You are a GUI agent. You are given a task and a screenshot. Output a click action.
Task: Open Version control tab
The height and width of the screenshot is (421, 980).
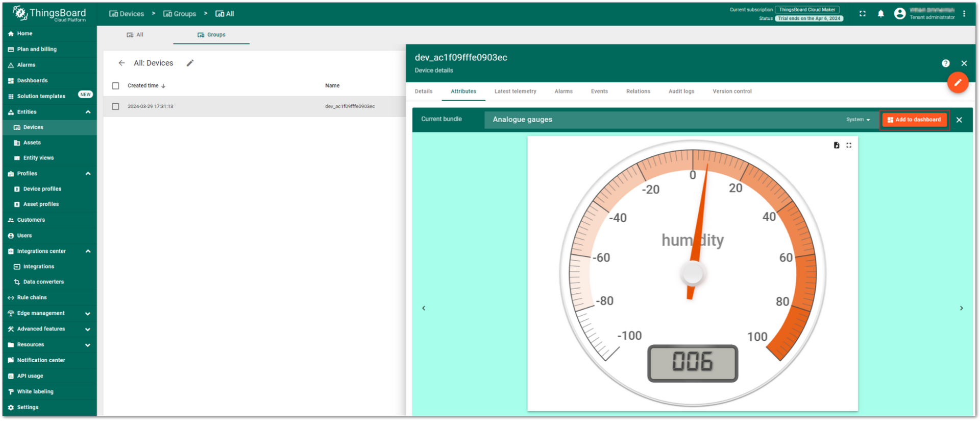pyautogui.click(x=732, y=91)
